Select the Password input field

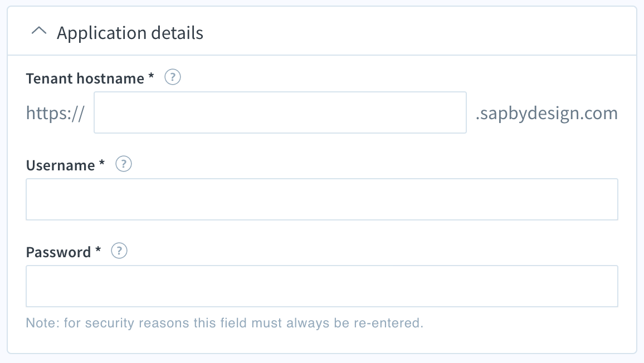322,286
